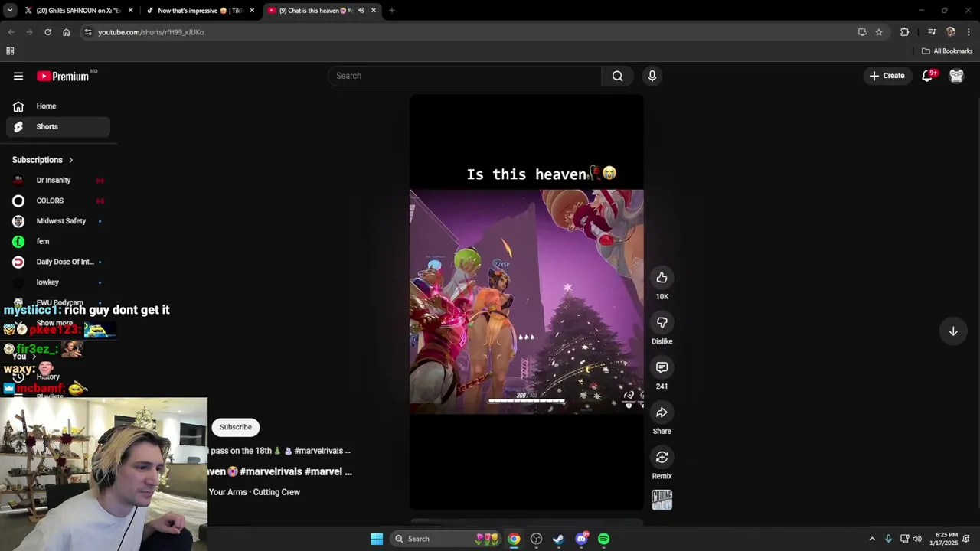980x551 pixels.
Task: Click the address bar URL
Action: pos(151,32)
